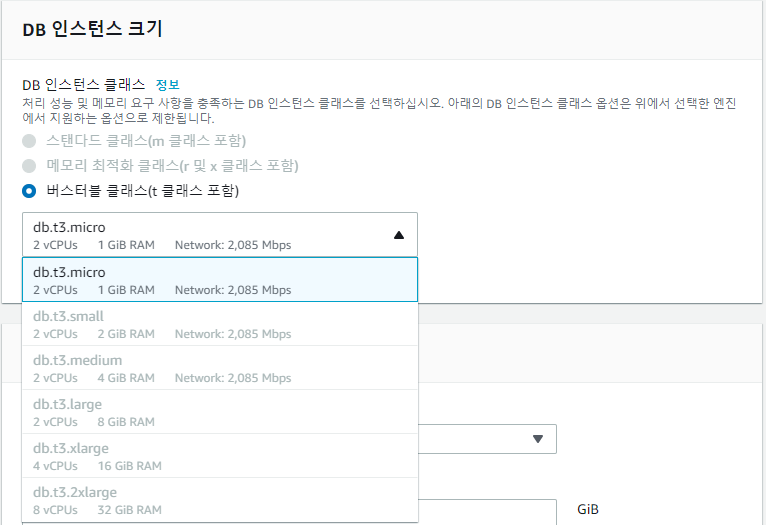Select db.t3.large with 8 GiB RAM
766x525 pixels.
[x=220, y=412]
